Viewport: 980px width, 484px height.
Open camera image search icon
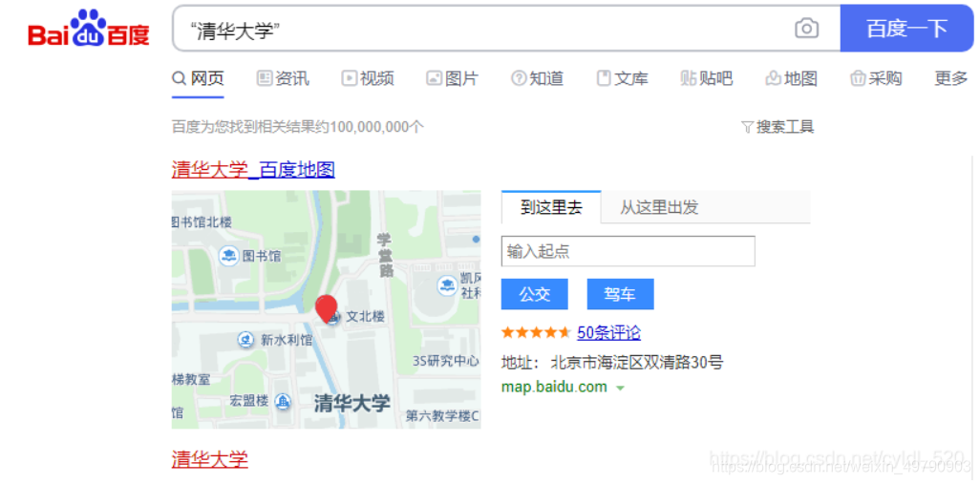point(806,29)
